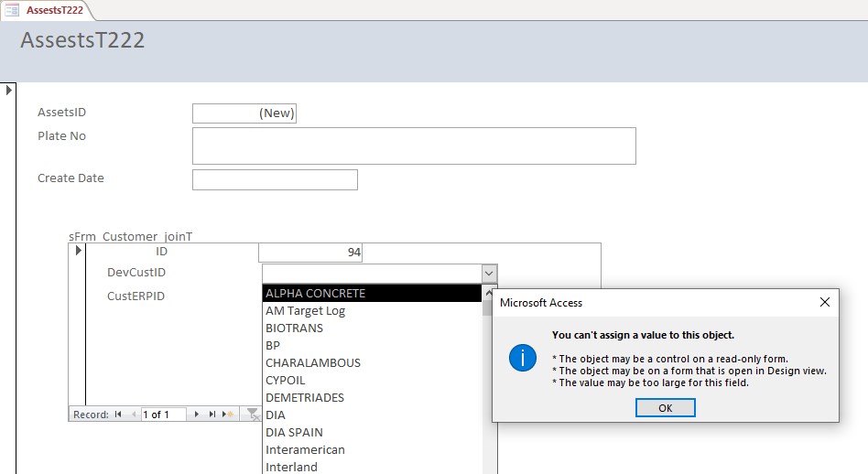Image resolution: width=868 pixels, height=474 pixels.
Task: Click the subform ID label
Action: (162, 252)
